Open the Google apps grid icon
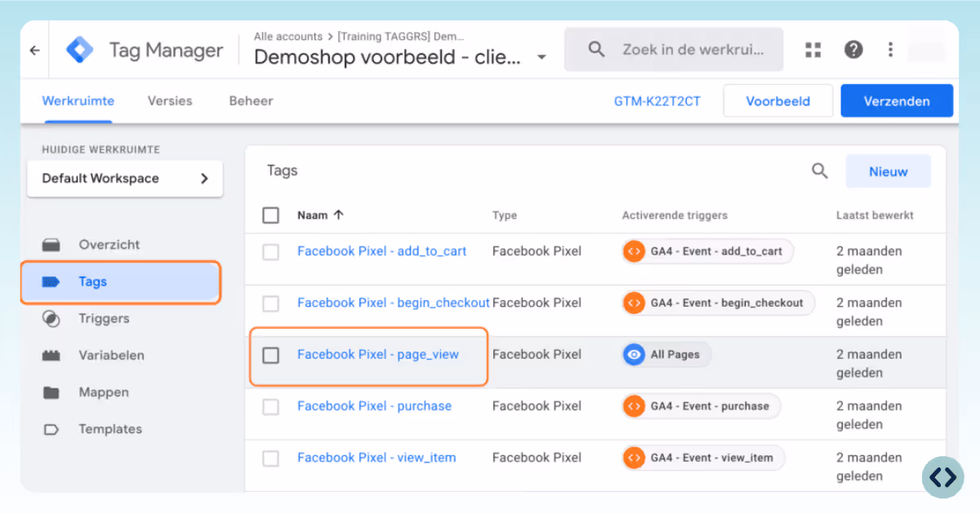 (x=813, y=50)
